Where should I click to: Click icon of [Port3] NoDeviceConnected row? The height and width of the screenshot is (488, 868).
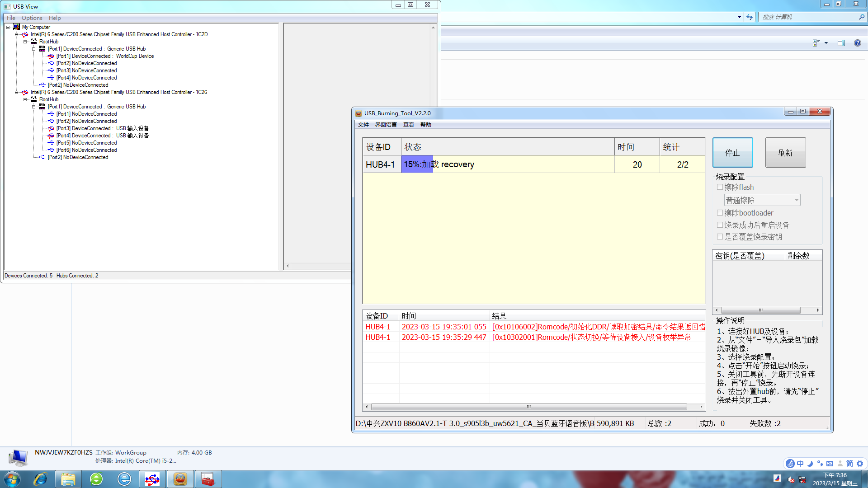[51, 70]
